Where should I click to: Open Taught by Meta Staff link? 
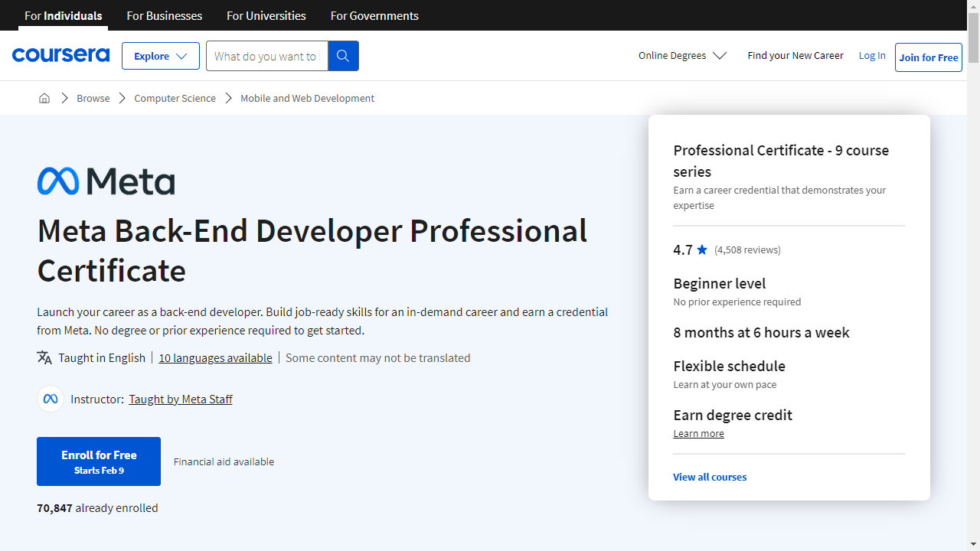point(181,399)
